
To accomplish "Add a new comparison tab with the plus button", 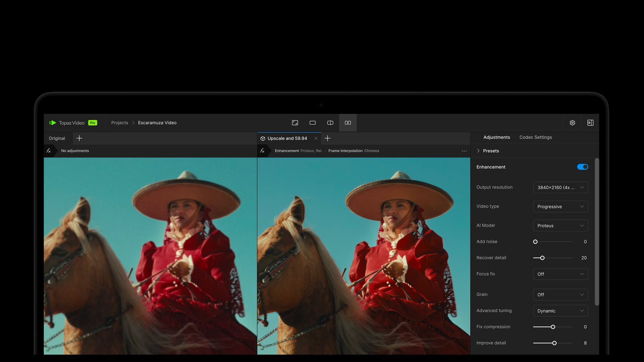I will coord(327,138).
